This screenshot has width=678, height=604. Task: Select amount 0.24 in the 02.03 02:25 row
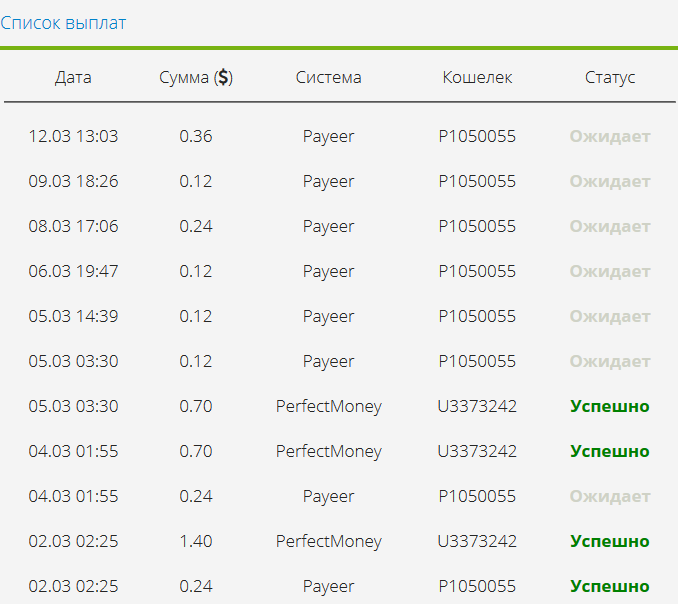pyautogui.click(x=196, y=586)
